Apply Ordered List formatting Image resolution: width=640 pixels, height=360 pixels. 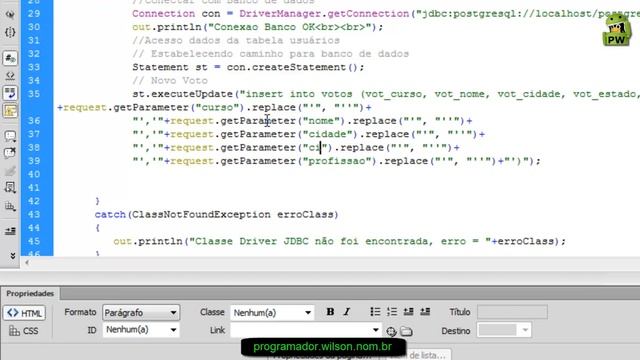[x=392, y=312]
